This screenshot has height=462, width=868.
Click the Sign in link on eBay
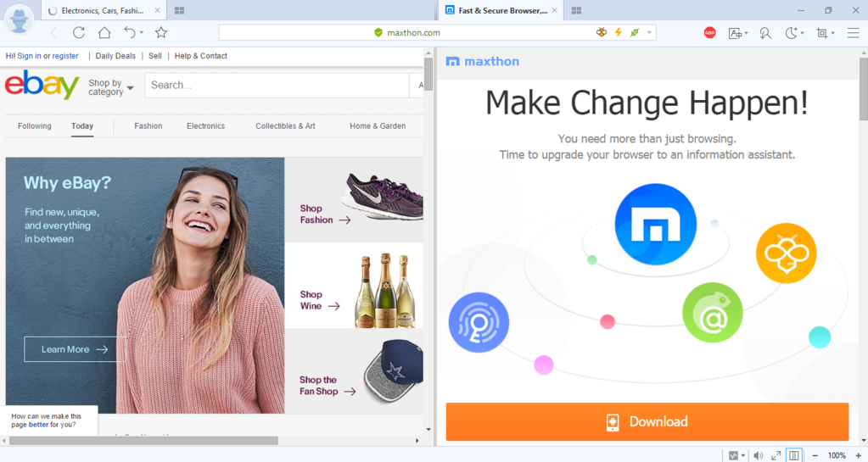(29, 56)
